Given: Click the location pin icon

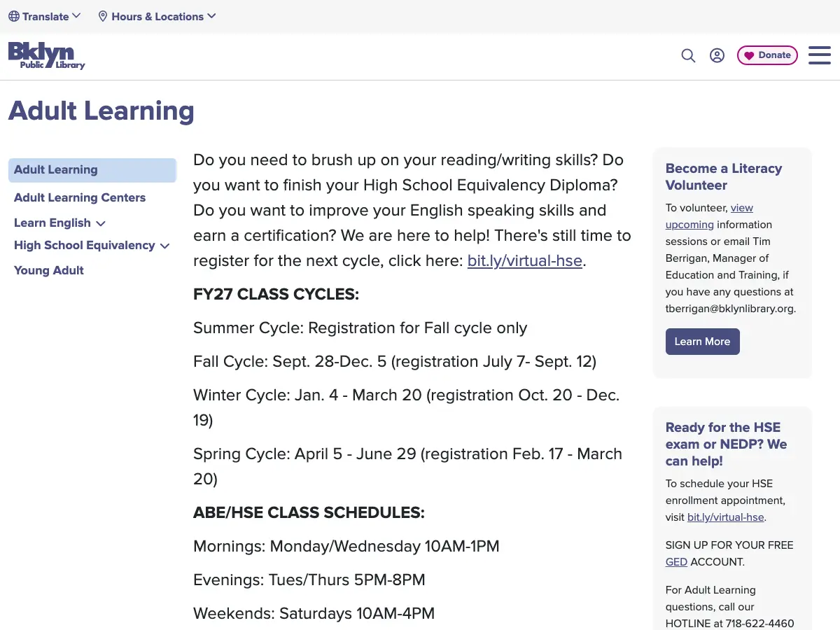Looking at the screenshot, I should pos(103,16).
